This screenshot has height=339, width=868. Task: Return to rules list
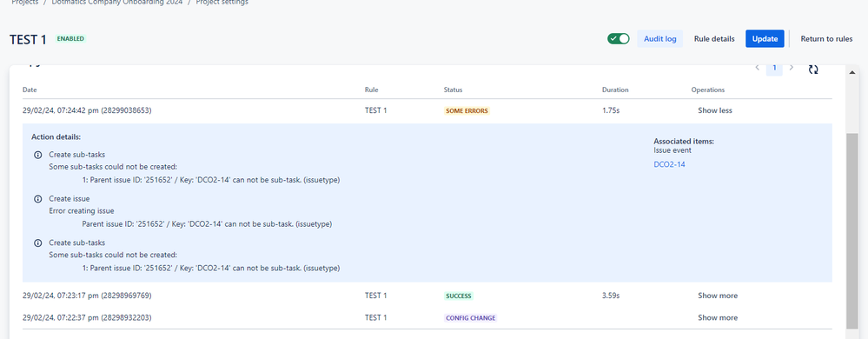tap(826, 39)
